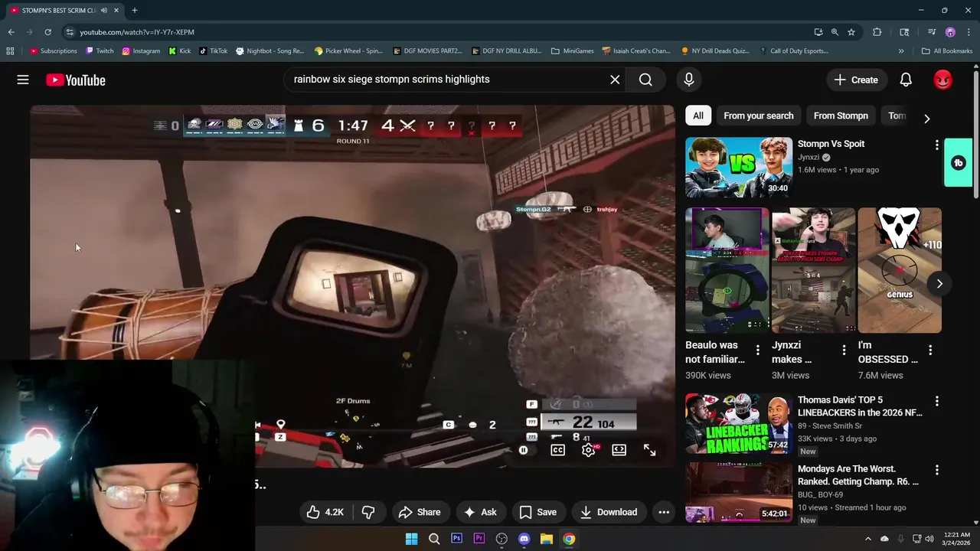Download the video
Image resolution: width=980 pixels, height=551 pixels.
click(x=609, y=512)
